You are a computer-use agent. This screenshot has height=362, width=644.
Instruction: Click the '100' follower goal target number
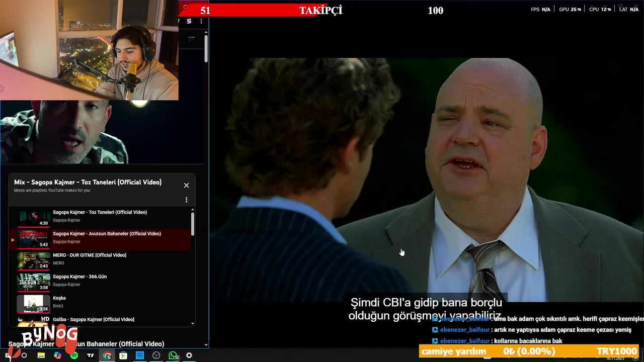pyautogui.click(x=436, y=11)
